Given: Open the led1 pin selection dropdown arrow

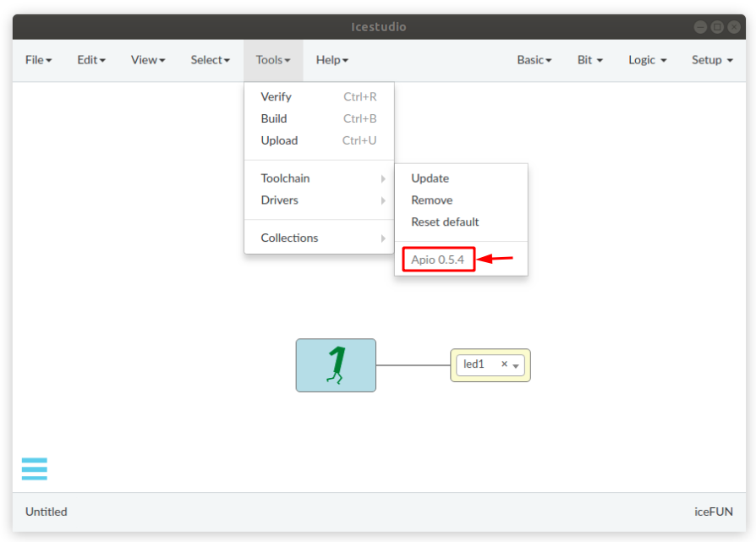Looking at the screenshot, I should click(516, 366).
